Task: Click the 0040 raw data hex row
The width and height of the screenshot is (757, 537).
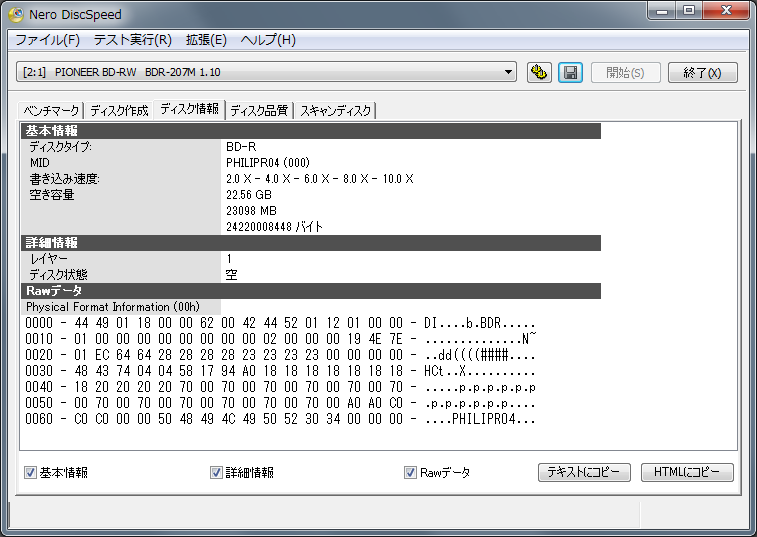Action: [280, 387]
